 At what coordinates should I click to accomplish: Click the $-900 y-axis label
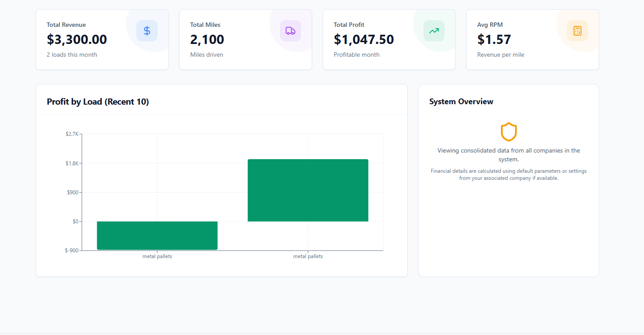point(72,251)
